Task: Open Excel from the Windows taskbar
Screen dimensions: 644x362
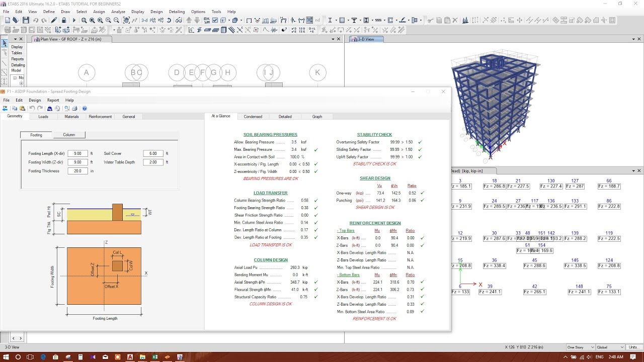Action: point(154,357)
